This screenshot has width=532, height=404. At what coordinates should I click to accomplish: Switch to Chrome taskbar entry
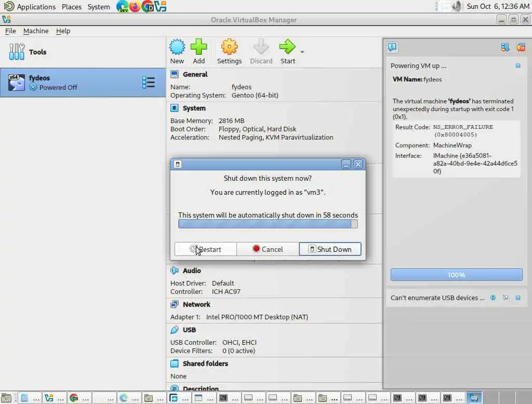pyautogui.click(x=79, y=398)
